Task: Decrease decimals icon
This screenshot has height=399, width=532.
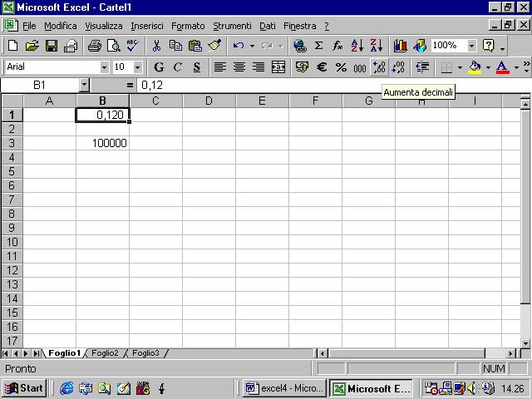Action: tap(398, 66)
